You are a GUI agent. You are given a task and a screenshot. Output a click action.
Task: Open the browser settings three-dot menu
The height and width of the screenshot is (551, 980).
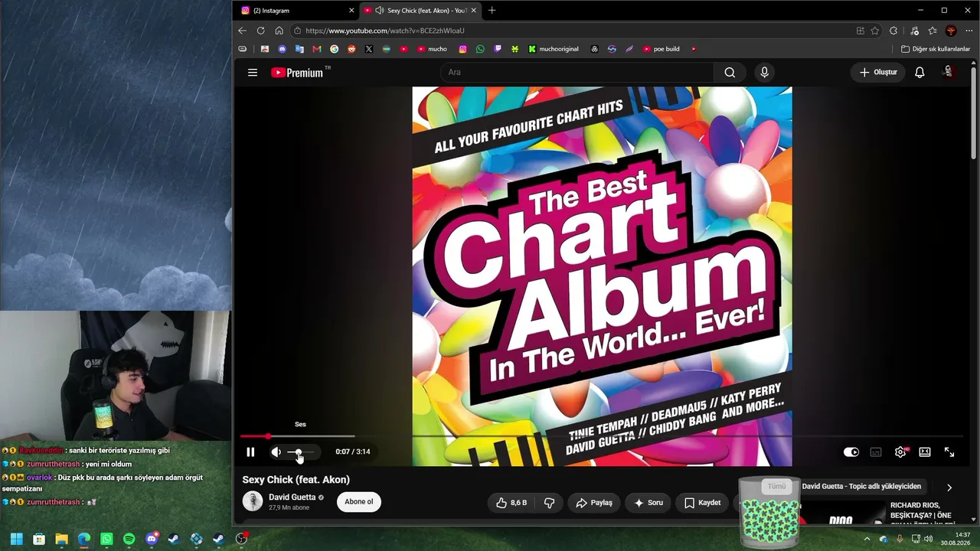969,31
